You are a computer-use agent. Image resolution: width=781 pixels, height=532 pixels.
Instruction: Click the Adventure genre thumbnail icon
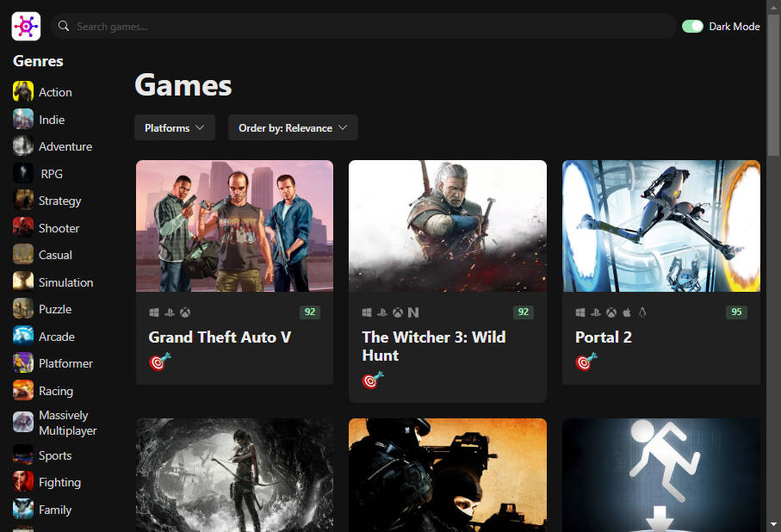point(23,146)
